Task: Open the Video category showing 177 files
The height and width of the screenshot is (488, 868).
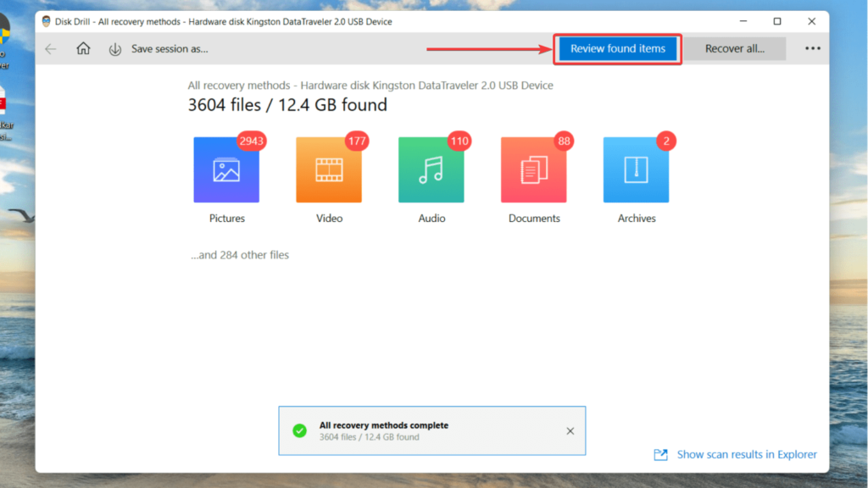Action: click(x=328, y=169)
